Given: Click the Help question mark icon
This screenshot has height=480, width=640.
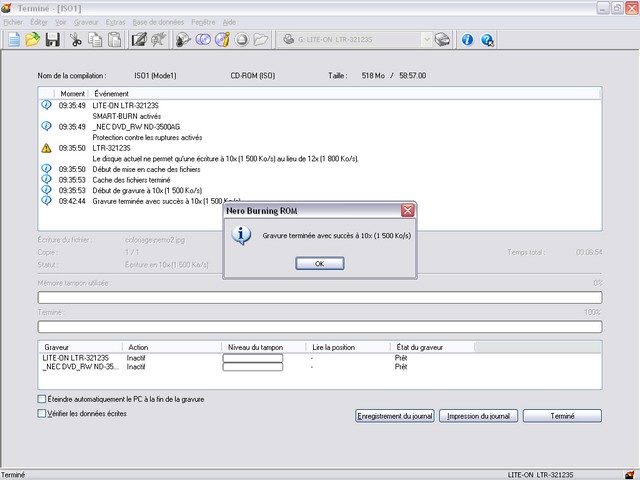Looking at the screenshot, I should pos(487,40).
